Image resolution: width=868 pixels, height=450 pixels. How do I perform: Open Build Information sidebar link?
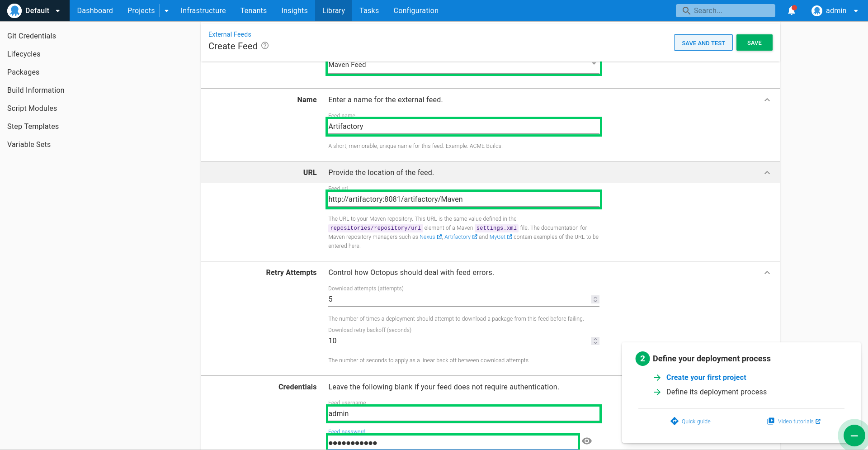pos(36,90)
